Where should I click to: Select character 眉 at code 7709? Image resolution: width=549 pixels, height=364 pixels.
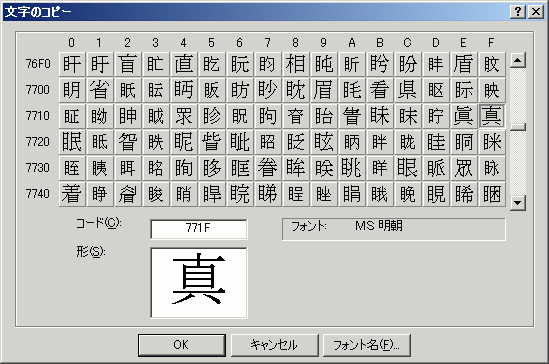click(324, 90)
